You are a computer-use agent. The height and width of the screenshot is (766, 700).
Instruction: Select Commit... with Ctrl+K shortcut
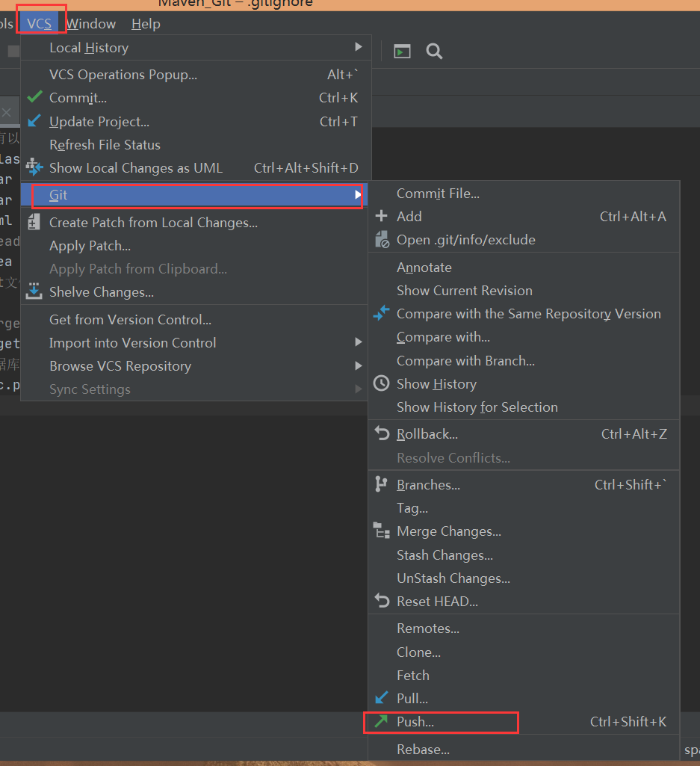(196, 98)
